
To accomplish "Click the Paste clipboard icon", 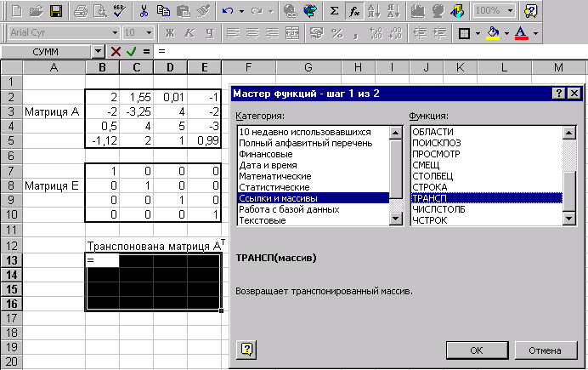I will click(x=183, y=11).
